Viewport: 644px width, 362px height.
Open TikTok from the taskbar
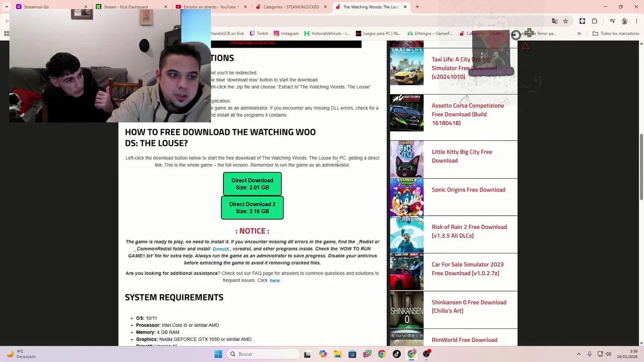coord(397,354)
